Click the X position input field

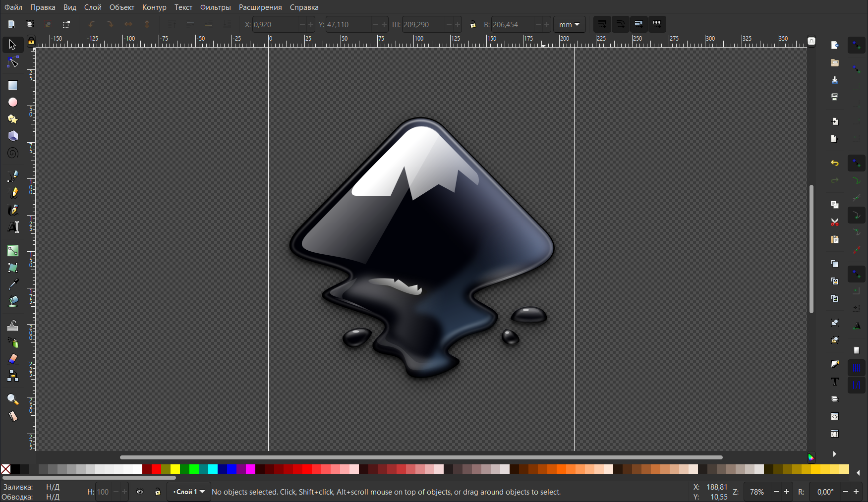tap(275, 24)
